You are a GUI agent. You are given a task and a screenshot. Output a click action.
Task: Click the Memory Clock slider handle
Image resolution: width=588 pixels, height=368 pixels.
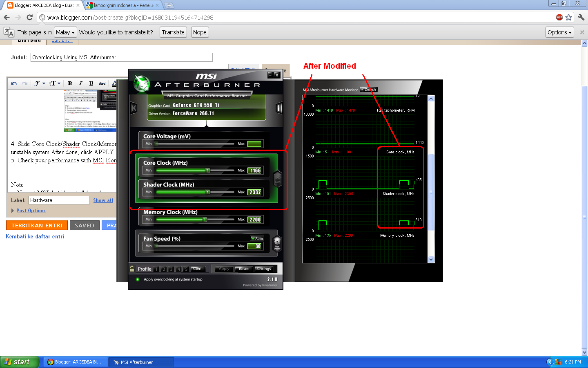click(x=205, y=220)
